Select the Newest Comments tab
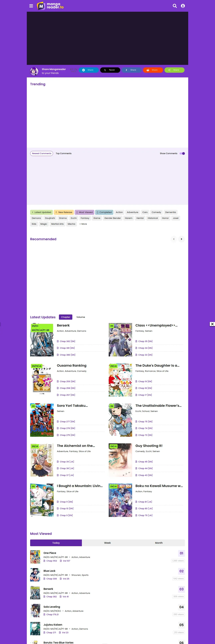The width and height of the screenshot is (215, 644). [42, 153]
